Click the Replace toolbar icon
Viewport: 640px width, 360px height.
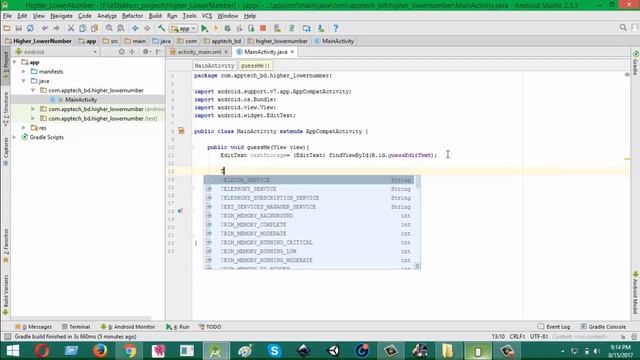point(121,28)
